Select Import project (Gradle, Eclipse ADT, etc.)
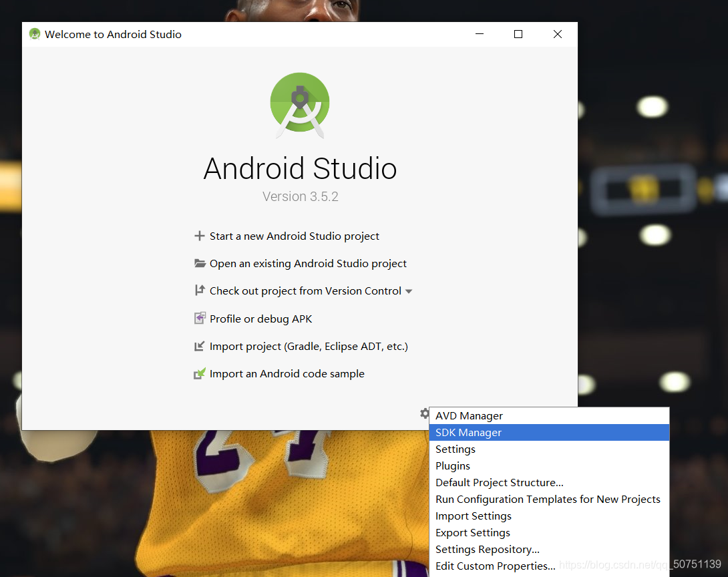This screenshot has width=728, height=577. coord(309,347)
